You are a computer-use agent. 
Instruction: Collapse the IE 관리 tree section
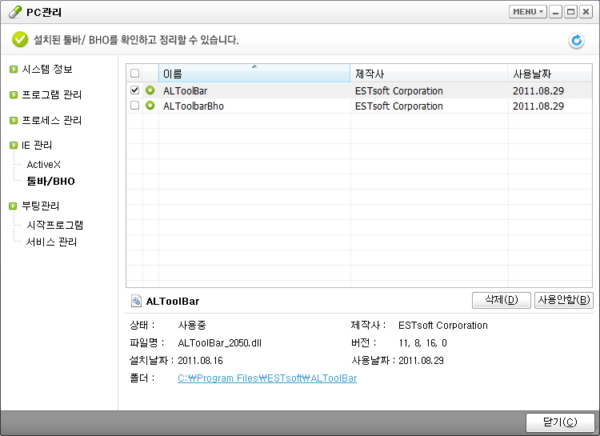[13, 145]
